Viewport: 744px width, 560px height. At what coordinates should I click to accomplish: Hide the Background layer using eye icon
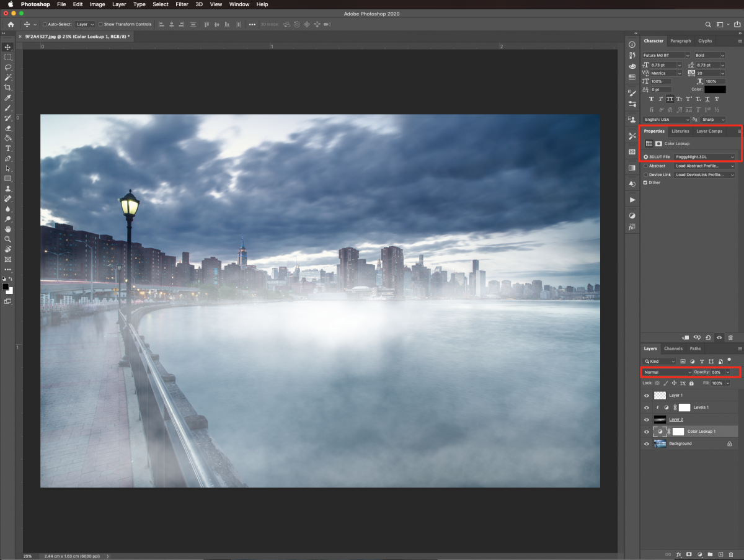(646, 444)
